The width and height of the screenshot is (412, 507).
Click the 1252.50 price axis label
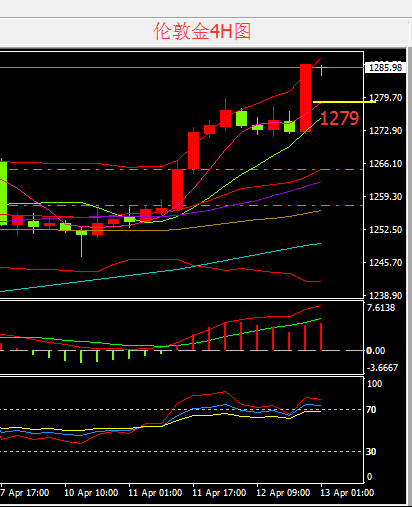tap(385, 230)
